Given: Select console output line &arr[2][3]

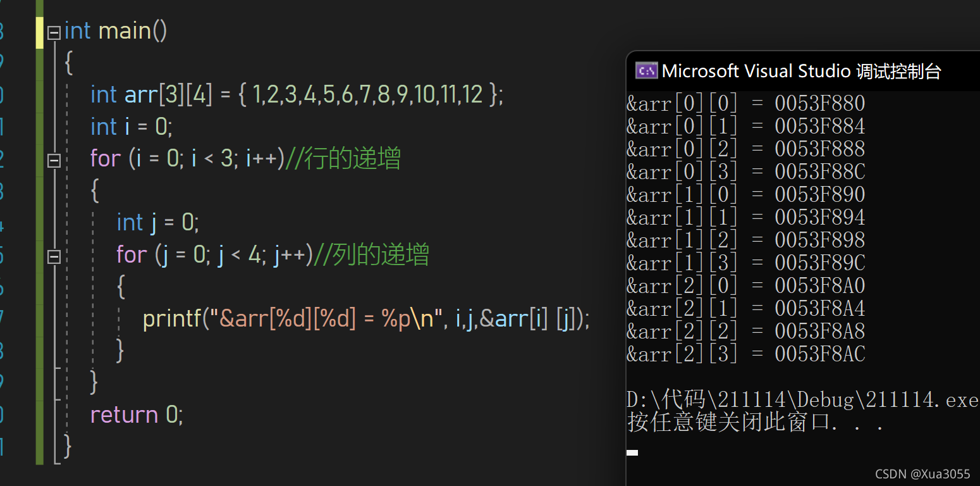Looking at the screenshot, I should click(x=745, y=354).
